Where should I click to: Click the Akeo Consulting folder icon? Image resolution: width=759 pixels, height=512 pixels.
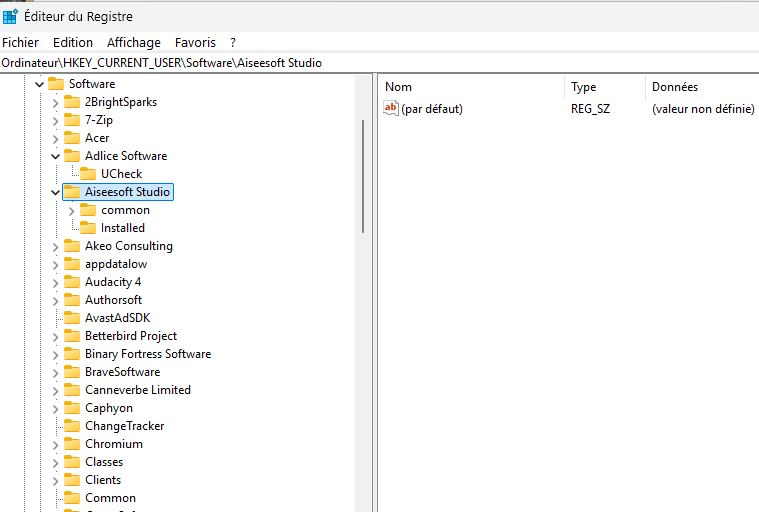pos(72,246)
